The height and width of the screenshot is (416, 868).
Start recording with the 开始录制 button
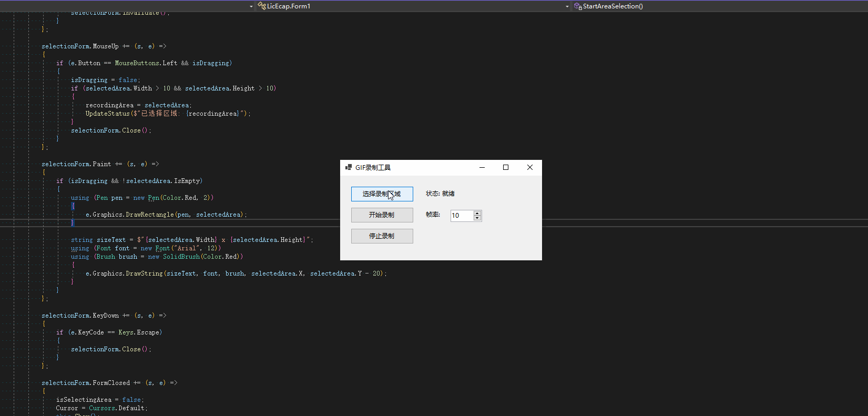[382, 215]
